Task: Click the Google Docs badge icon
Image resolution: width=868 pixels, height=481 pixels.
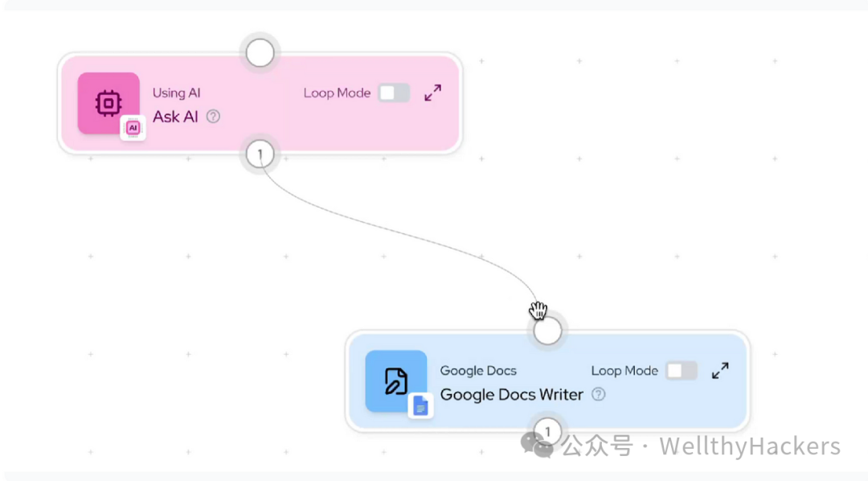Action: coord(420,405)
